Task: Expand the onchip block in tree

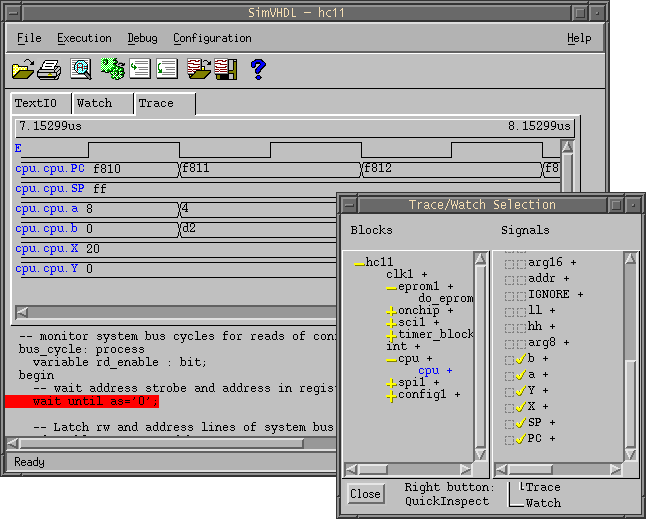Action: coord(390,311)
